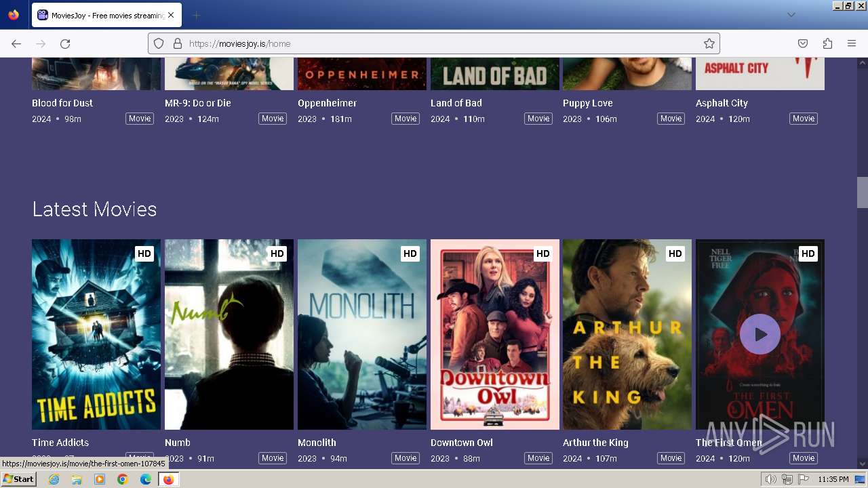The width and height of the screenshot is (868, 488).
Task: Click the 11:35 PM system clock
Action: tap(833, 479)
